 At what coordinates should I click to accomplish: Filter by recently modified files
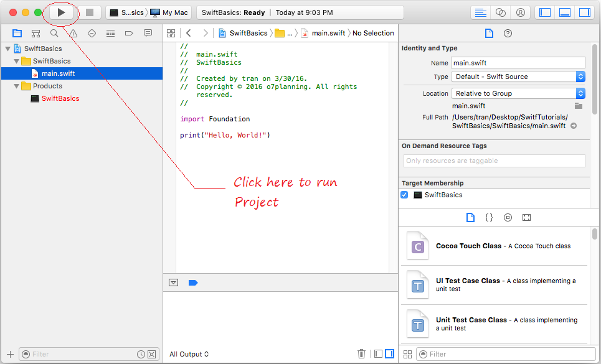tap(141, 354)
